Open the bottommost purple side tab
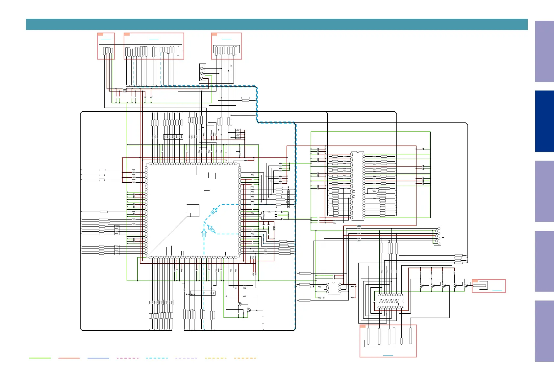The width and height of the screenshot is (554, 392). 544,331
